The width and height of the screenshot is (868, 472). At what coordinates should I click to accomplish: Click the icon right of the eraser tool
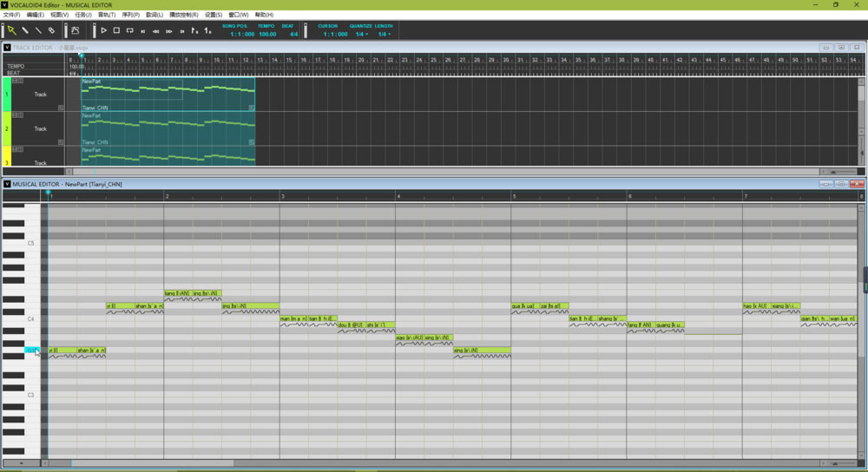(x=76, y=30)
